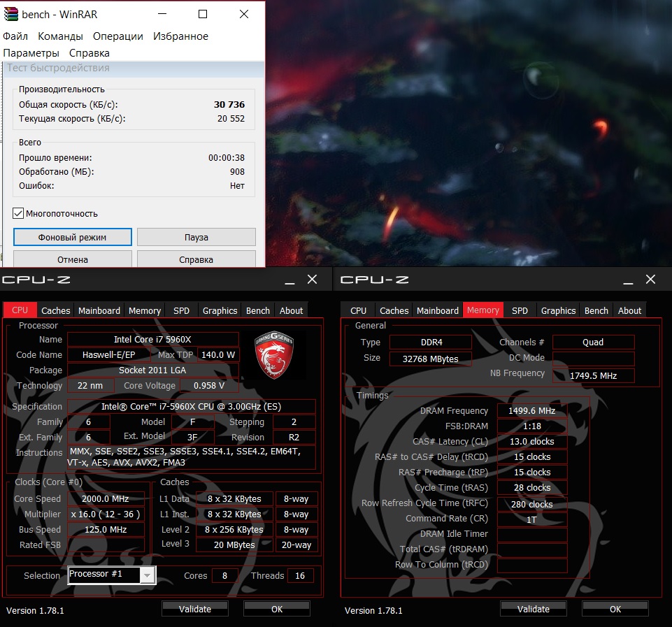Switch to Bench tab in left CPU-Z
Viewport: 672px width, 627px height.
coord(258,310)
